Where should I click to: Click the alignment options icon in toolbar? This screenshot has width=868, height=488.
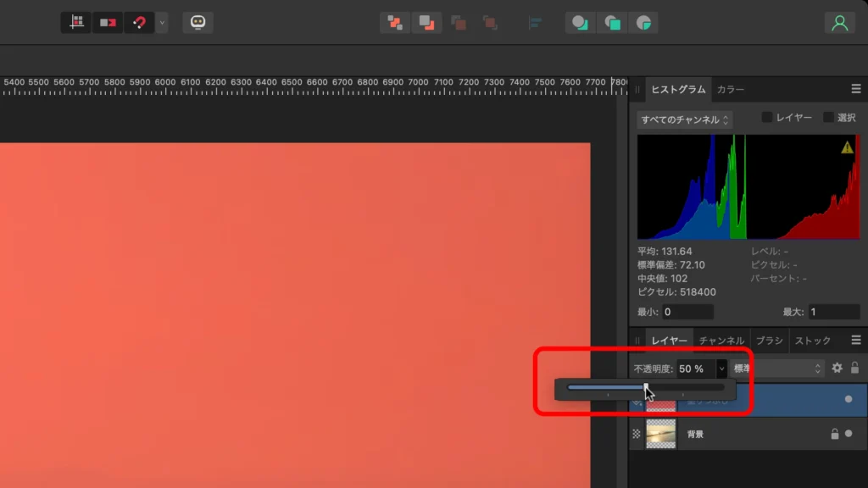(535, 23)
